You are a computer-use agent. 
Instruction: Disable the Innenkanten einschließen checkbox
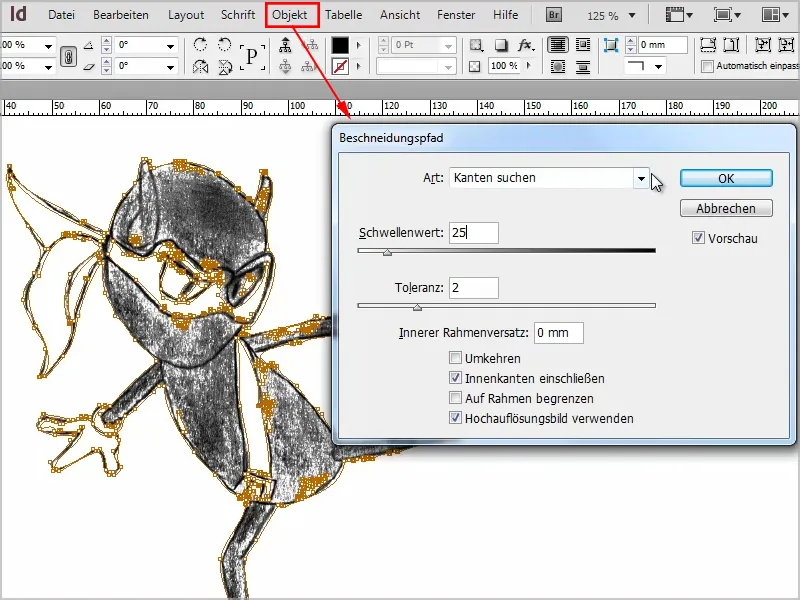[453, 378]
